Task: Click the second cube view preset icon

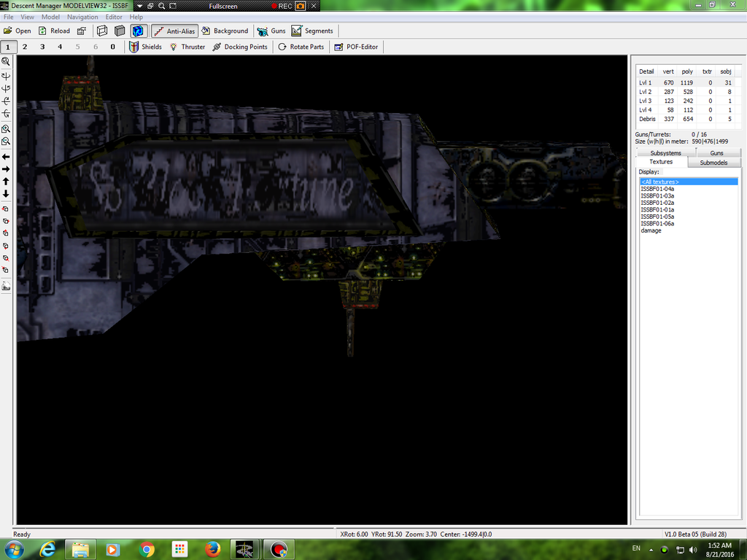Action: (6, 222)
